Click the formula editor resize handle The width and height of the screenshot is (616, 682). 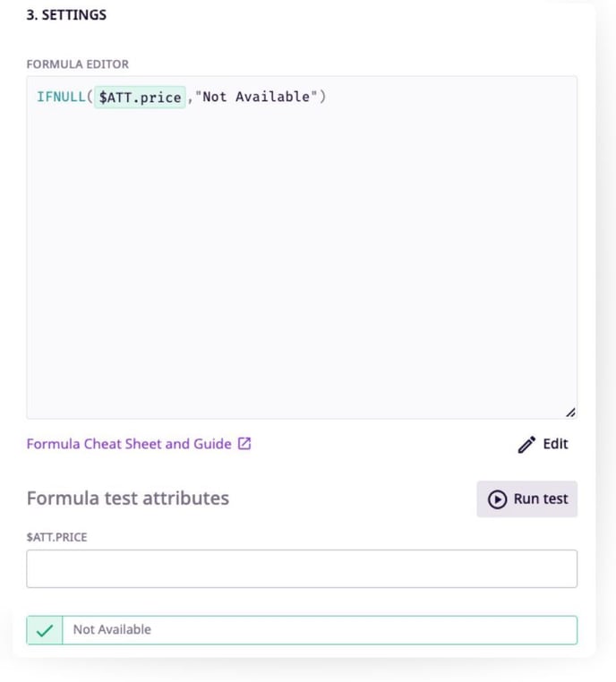(570, 412)
